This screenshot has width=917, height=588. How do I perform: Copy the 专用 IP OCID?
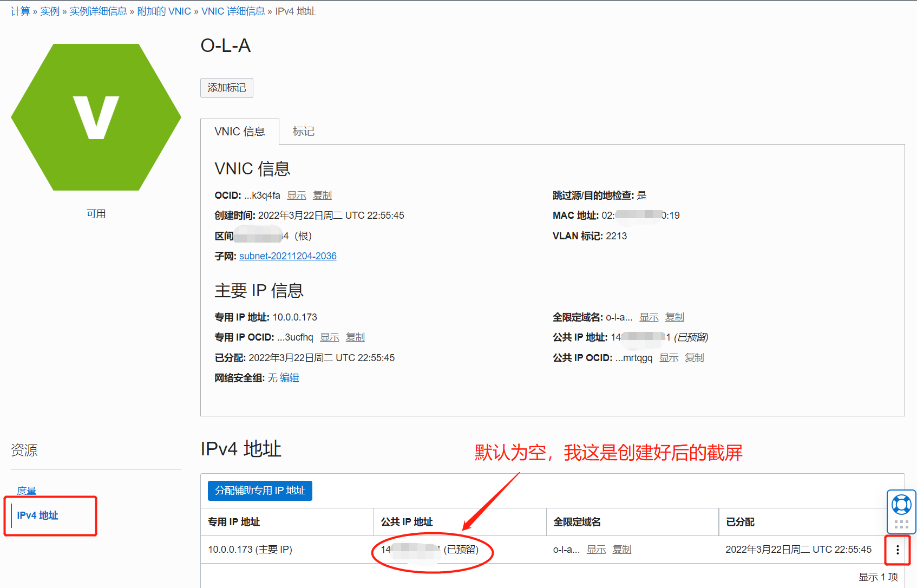355,337
